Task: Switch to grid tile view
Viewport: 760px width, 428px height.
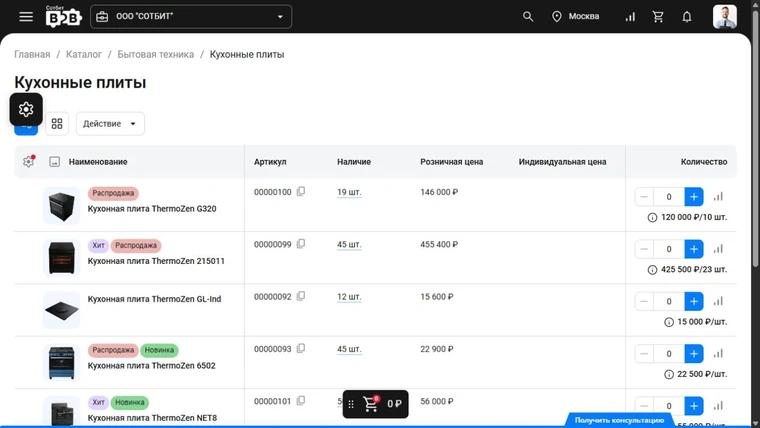Action: (x=57, y=124)
